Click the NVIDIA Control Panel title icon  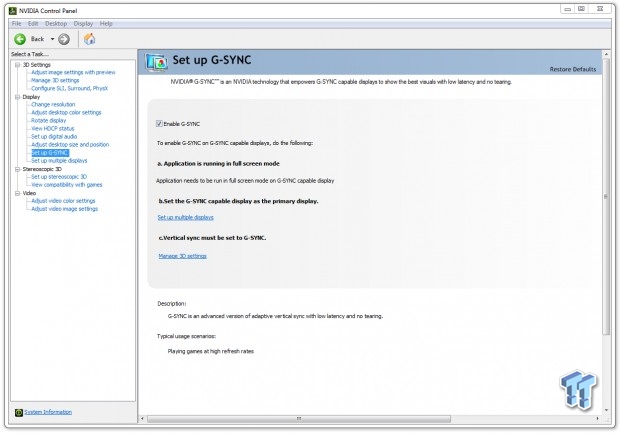[13, 11]
